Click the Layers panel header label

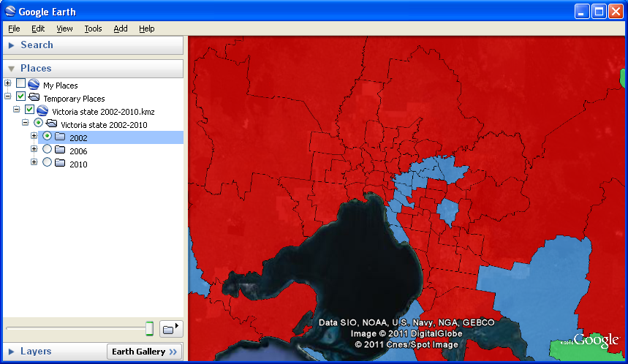(x=36, y=351)
